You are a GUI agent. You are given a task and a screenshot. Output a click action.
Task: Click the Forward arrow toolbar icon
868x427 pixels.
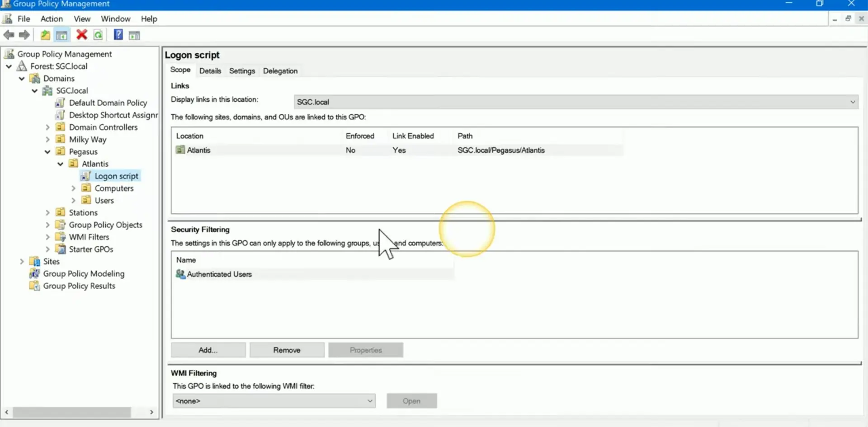(x=24, y=35)
